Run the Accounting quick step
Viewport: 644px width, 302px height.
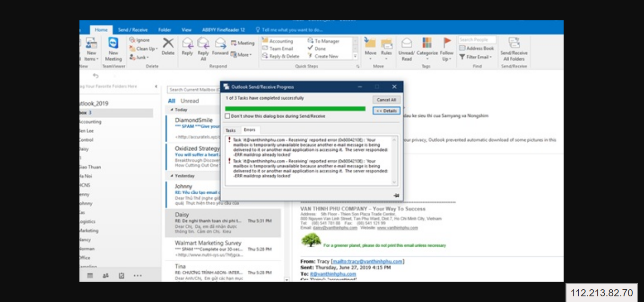pos(278,41)
